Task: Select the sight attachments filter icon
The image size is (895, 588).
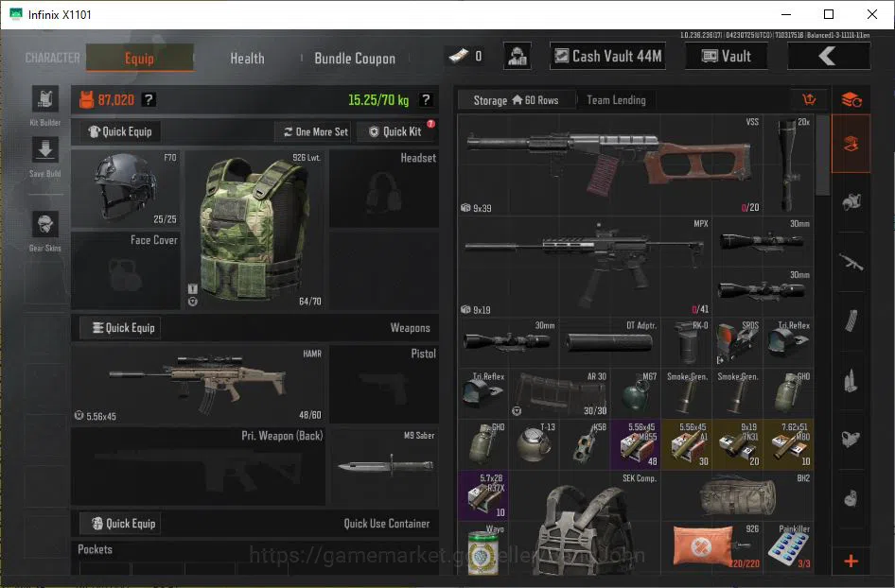Action: [x=851, y=440]
